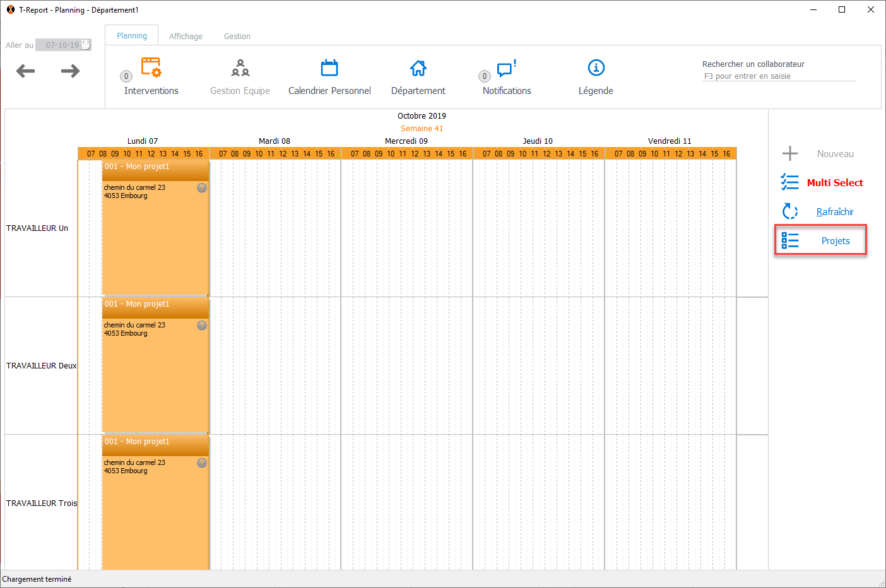Screen dimensions: 886x588
Task: Open the Interventions panel icon
Action: pos(151,68)
